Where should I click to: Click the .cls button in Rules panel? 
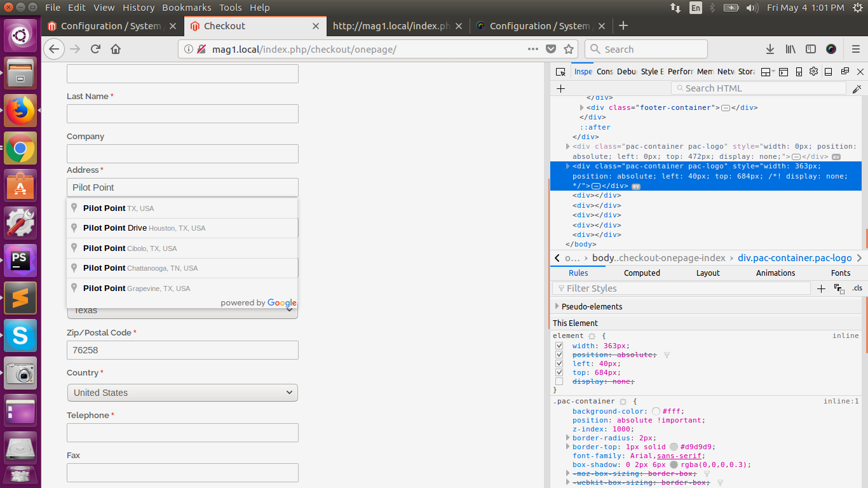click(x=857, y=288)
